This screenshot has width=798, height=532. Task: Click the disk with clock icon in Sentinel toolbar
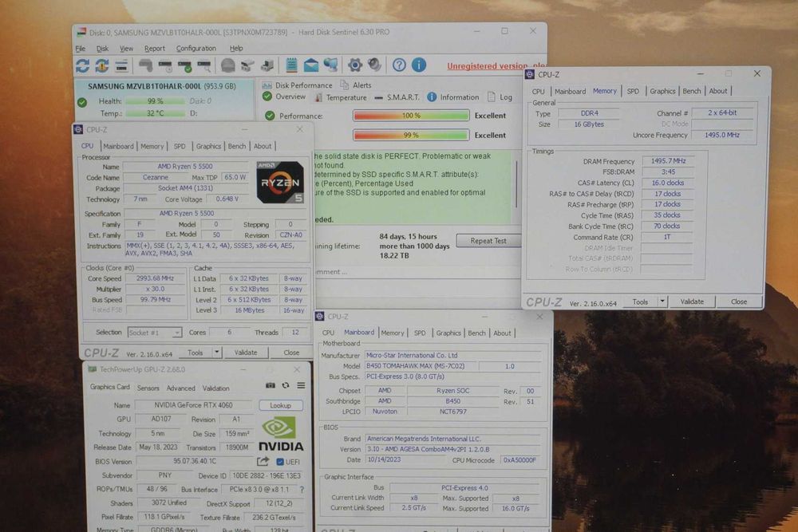pos(165,65)
